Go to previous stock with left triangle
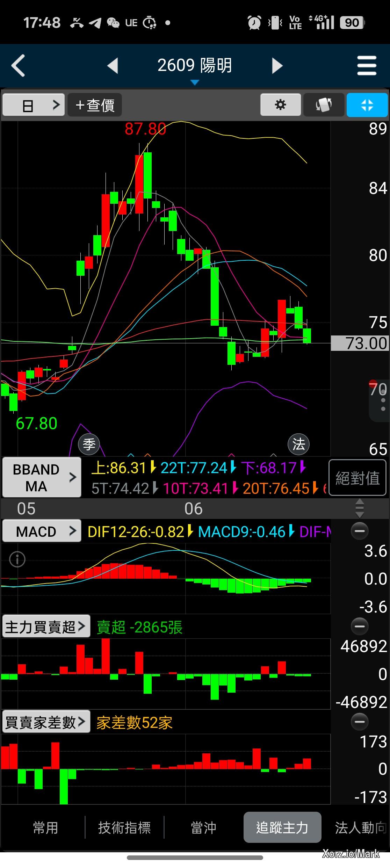The width and height of the screenshot is (390, 868). 113,65
